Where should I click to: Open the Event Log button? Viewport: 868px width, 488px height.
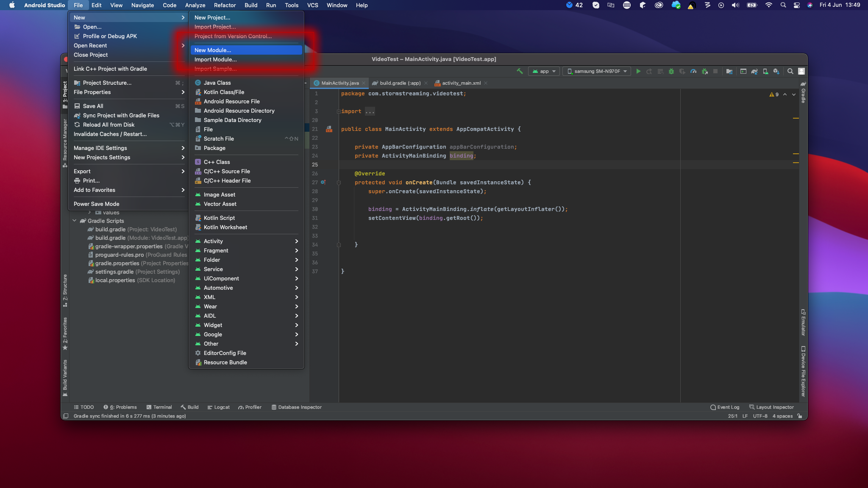(x=724, y=407)
